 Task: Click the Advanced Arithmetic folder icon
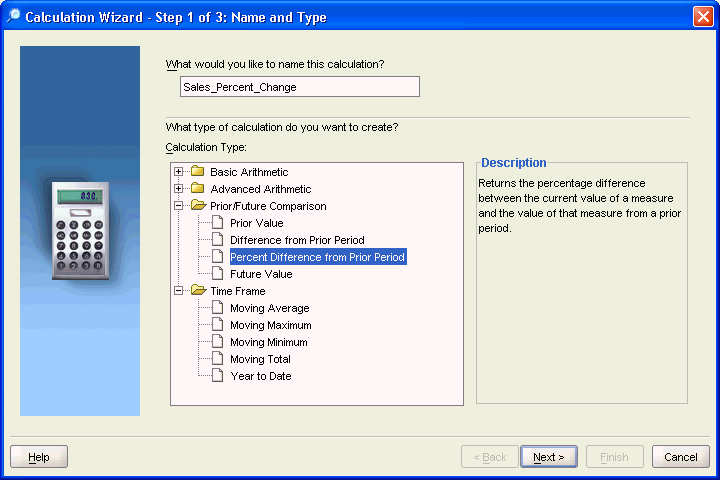click(x=197, y=189)
